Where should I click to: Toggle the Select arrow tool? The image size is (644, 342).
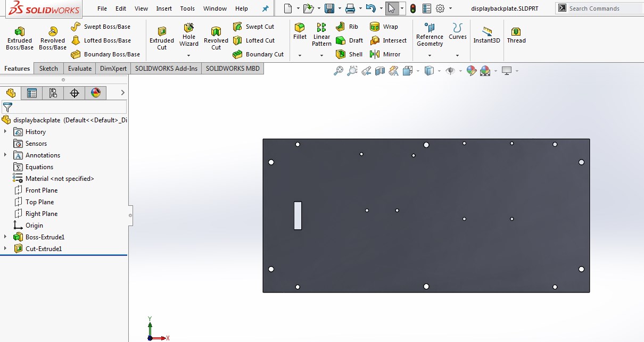click(x=392, y=9)
